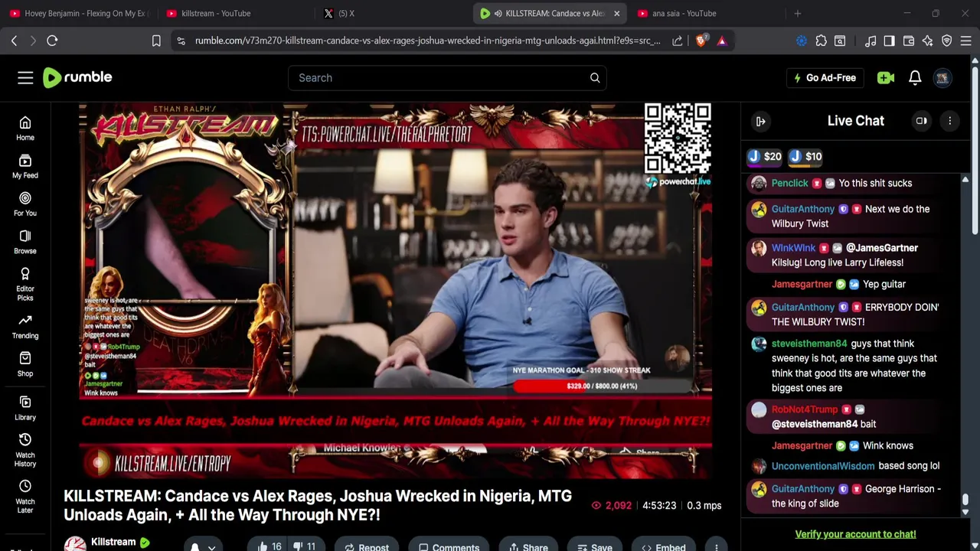Screen dimensions: 980x551
Task: Open the Leo AI sparkle icon
Action: (928, 41)
